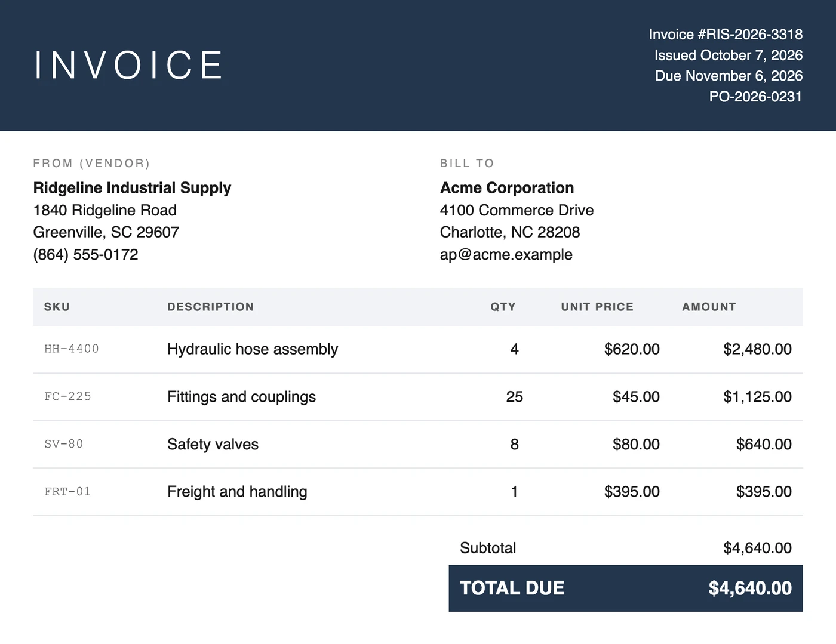This screenshot has height=644, width=836.
Task: Click Hydraulic hose assembly description
Action: [x=253, y=349]
